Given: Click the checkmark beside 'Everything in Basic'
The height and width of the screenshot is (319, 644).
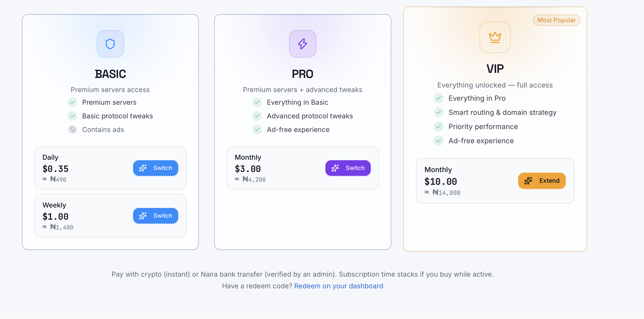Looking at the screenshot, I should point(257,102).
